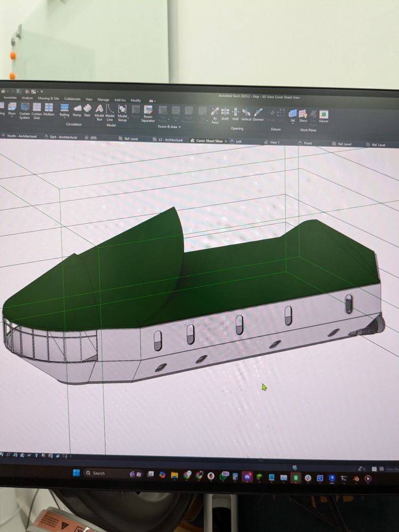The width and height of the screenshot is (399, 532).
Task: Switch to the Front view tab
Action: (x=305, y=143)
